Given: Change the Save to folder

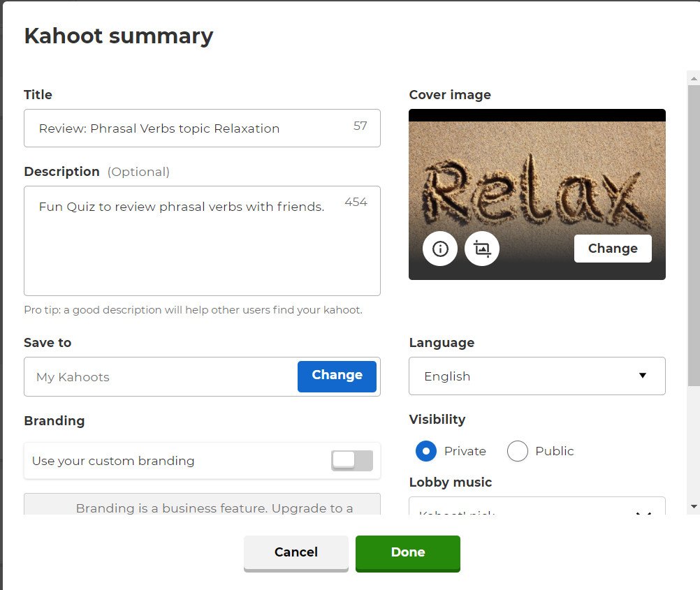Looking at the screenshot, I should click(x=337, y=376).
